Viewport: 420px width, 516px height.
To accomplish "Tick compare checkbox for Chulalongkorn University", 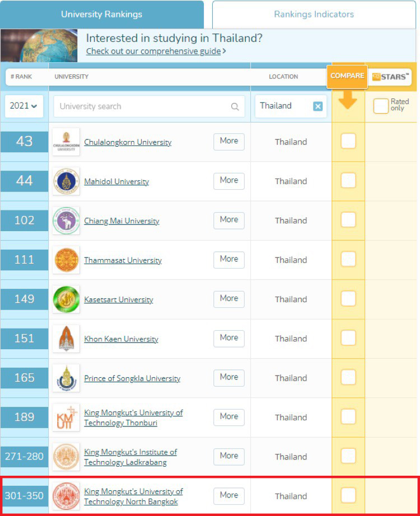I will 348,141.
